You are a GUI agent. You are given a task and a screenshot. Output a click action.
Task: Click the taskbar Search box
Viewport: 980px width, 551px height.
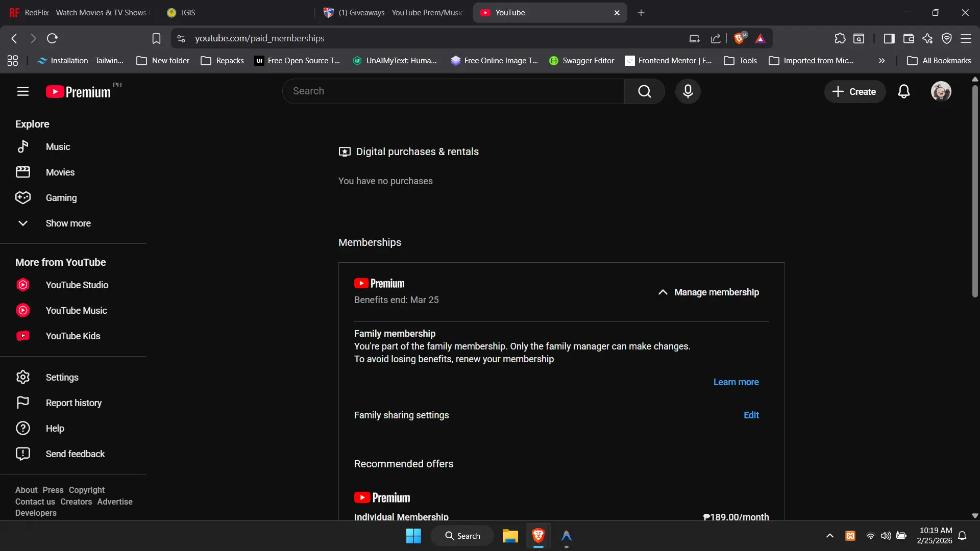point(462,536)
